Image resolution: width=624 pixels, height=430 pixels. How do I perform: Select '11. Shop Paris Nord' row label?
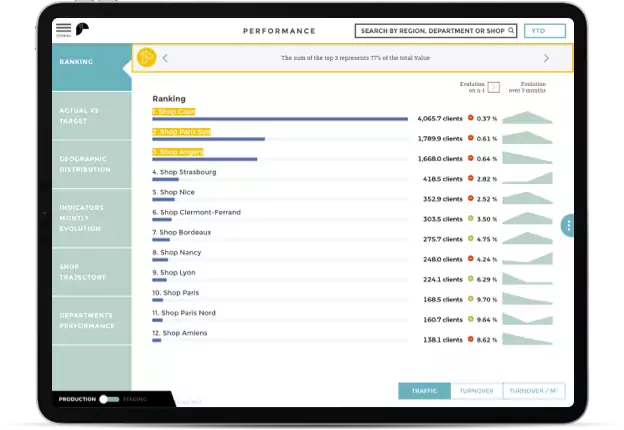[x=184, y=313]
